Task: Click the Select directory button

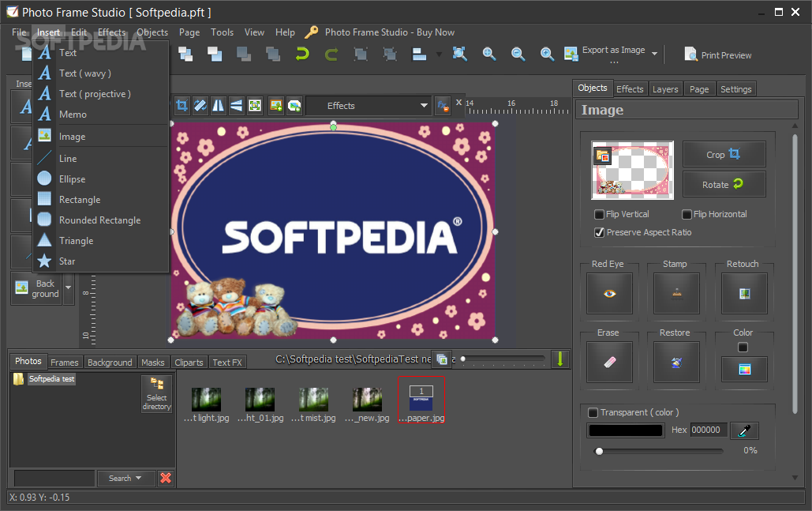Action: [x=156, y=394]
